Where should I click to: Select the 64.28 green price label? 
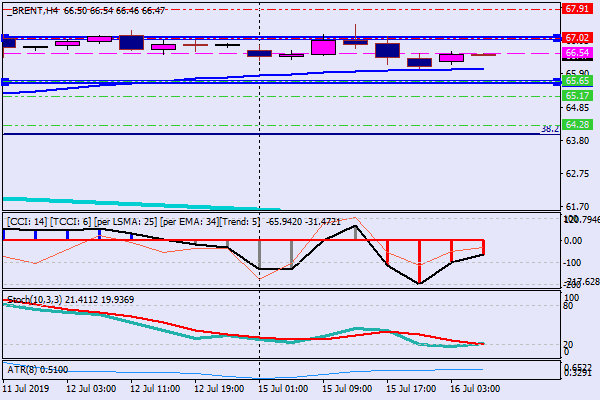tap(576, 125)
